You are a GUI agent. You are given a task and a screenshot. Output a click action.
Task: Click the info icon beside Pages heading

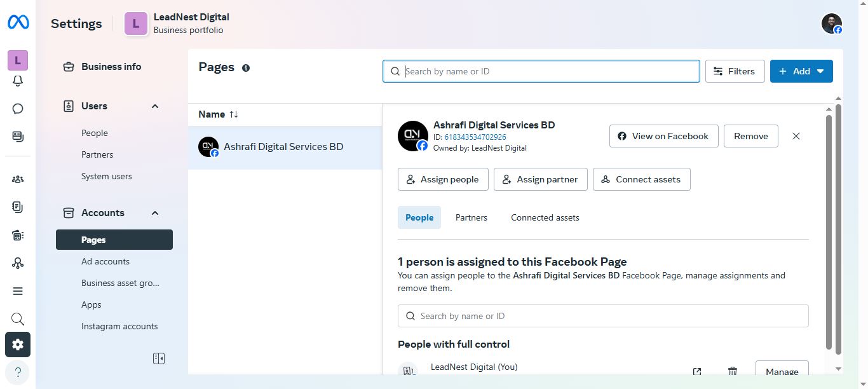click(246, 68)
